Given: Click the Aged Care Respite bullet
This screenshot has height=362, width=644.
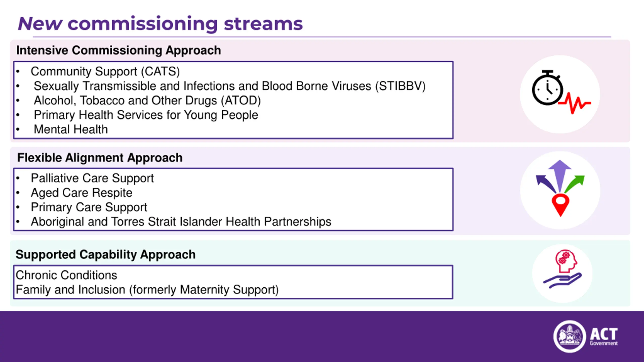Looking at the screenshot, I should point(82,193).
